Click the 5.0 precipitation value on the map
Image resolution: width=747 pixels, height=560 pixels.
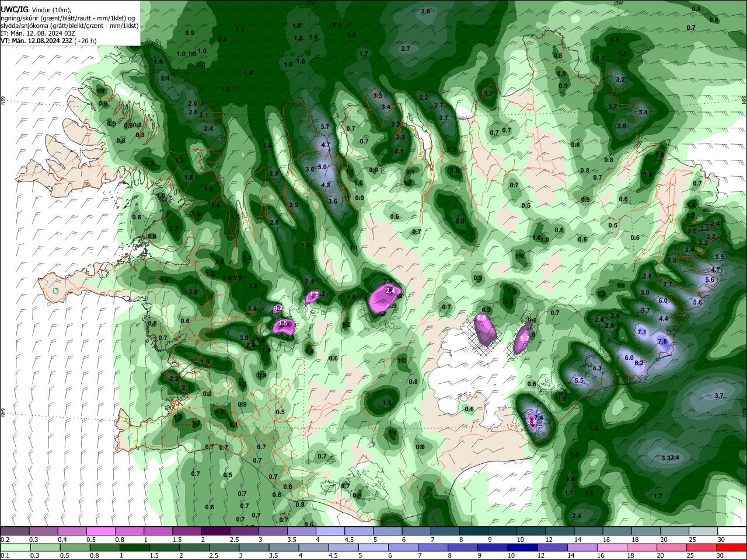pos(322,167)
